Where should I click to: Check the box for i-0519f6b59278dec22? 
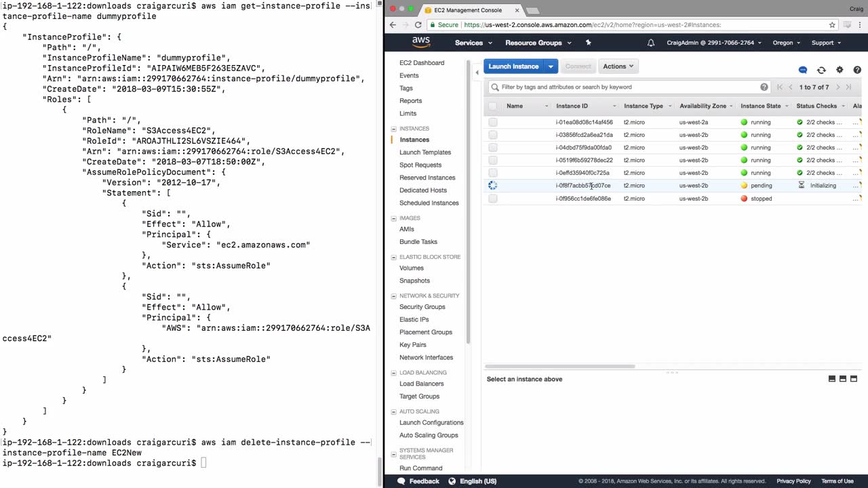point(493,161)
